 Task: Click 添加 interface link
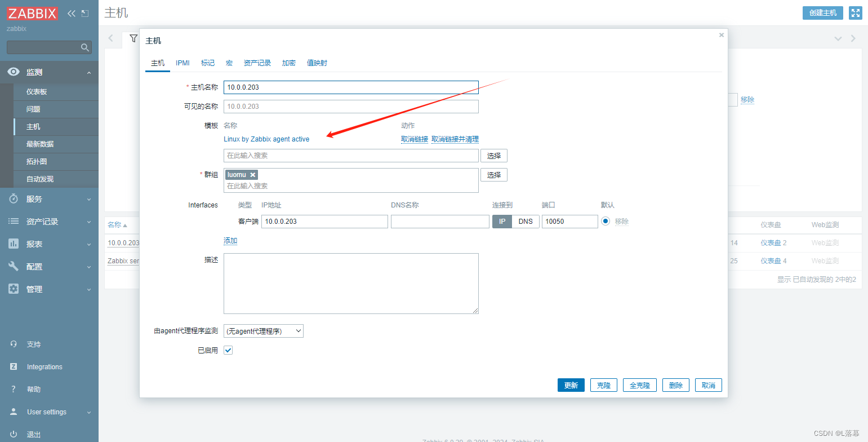230,241
